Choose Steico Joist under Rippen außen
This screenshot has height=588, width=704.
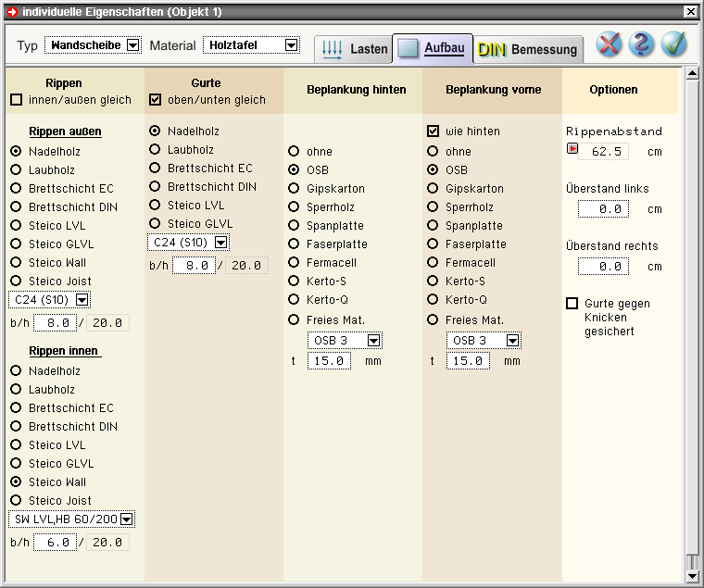pyautogui.click(x=16, y=281)
